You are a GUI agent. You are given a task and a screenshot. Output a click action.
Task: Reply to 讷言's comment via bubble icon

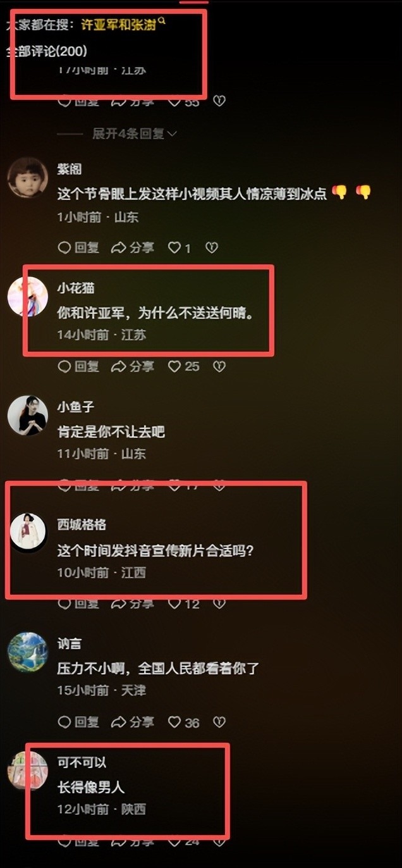(78, 722)
